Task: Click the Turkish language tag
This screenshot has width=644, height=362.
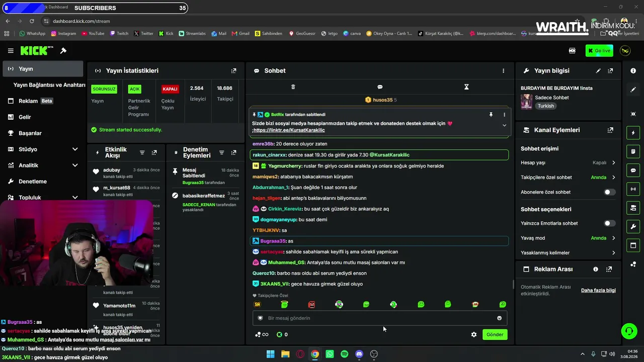Action: [x=545, y=106]
